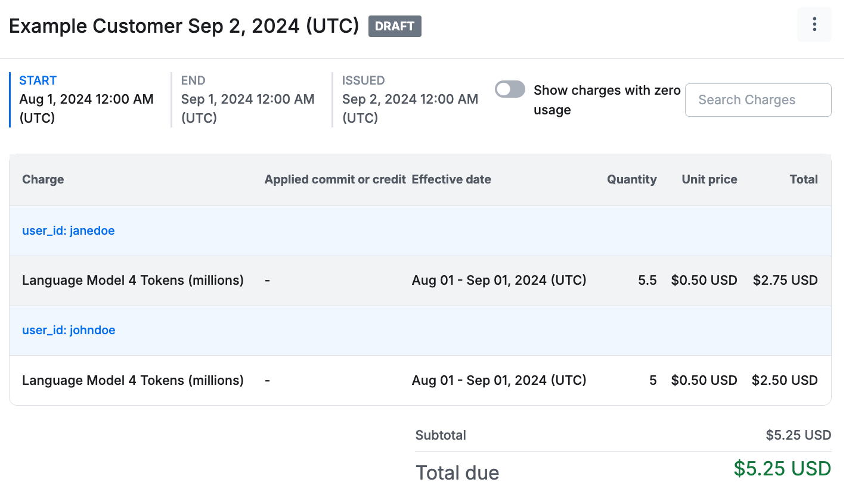Click the Quantity column header
Screen dimensions: 849x504
coord(631,179)
